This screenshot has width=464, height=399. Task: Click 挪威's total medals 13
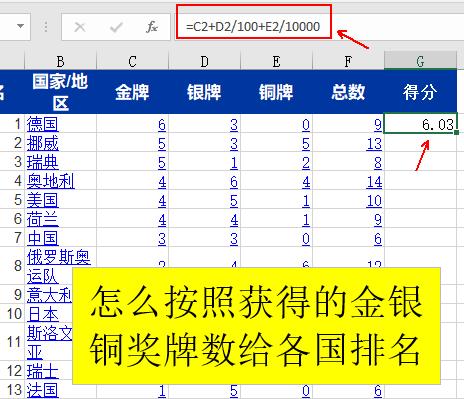(x=374, y=144)
